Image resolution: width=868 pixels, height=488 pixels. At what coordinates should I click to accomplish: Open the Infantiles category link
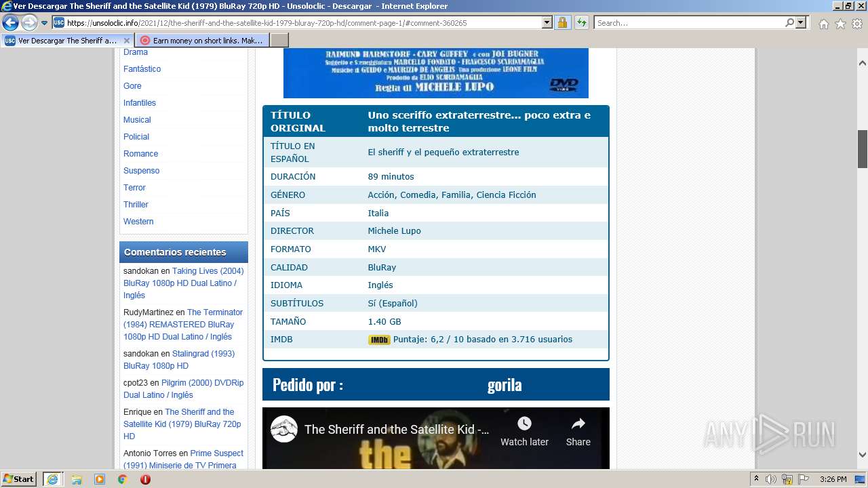(140, 103)
